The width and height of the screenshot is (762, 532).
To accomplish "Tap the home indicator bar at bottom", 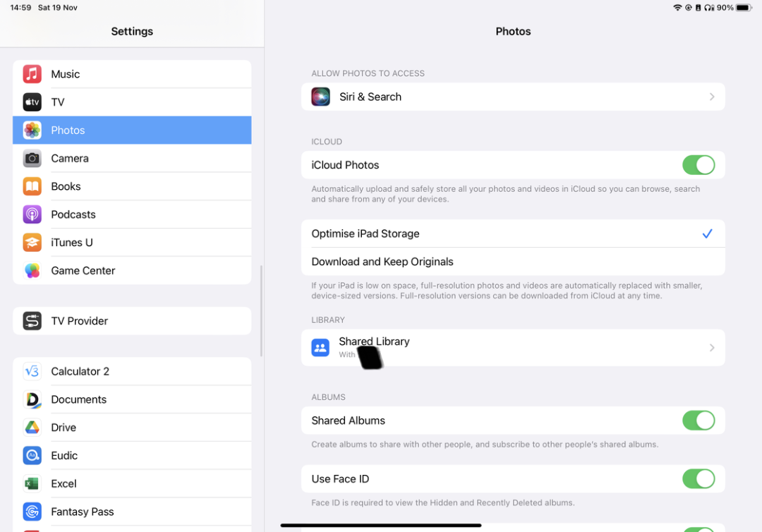I will [381, 525].
